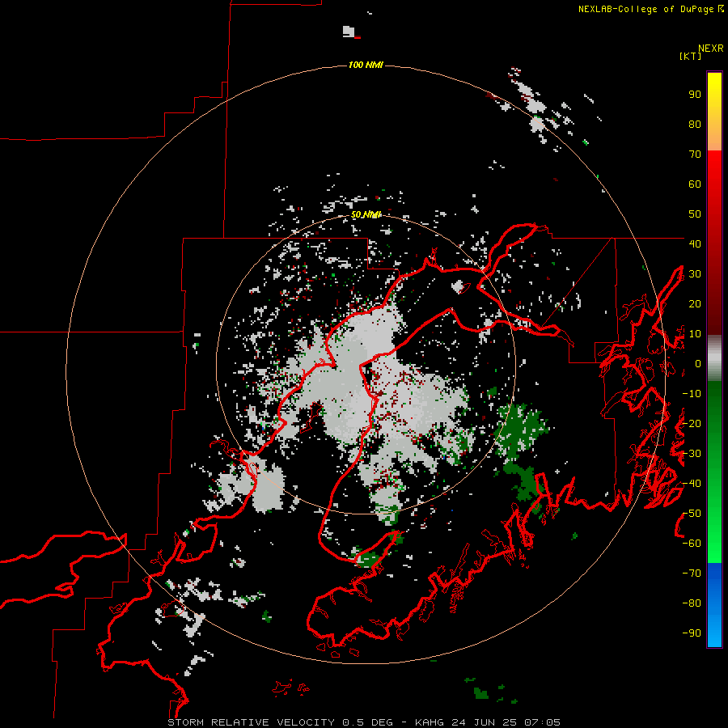Click the 20 value on the velocity scale
The height and width of the screenshot is (728, 728).
coord(695,303)
